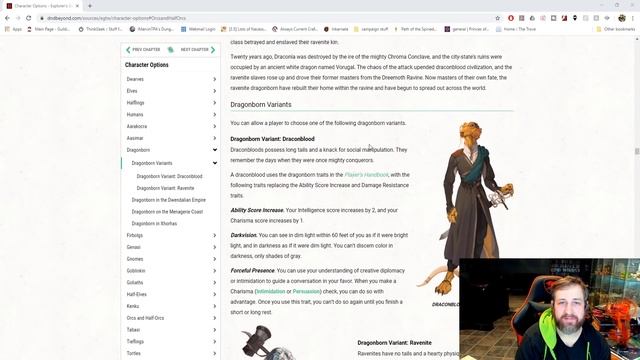Click the Dragonborn Variants heading
640x360 pixels.
tap(261, 104)
